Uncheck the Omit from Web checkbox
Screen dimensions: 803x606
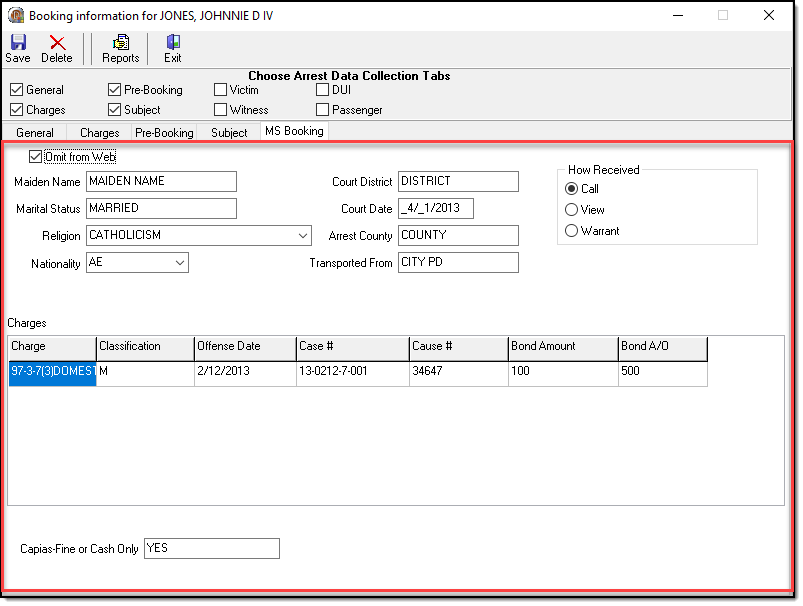(36, 157)
